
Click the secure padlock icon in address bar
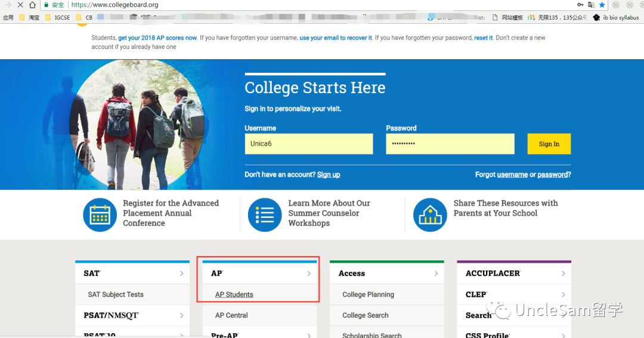click(x=47, y=5)
